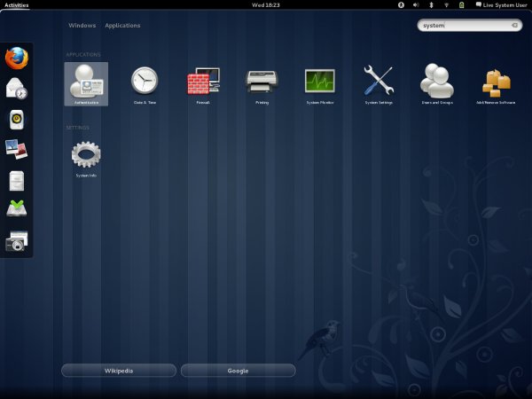
Task: Open the photo manager in the dash
Action: 17,149
